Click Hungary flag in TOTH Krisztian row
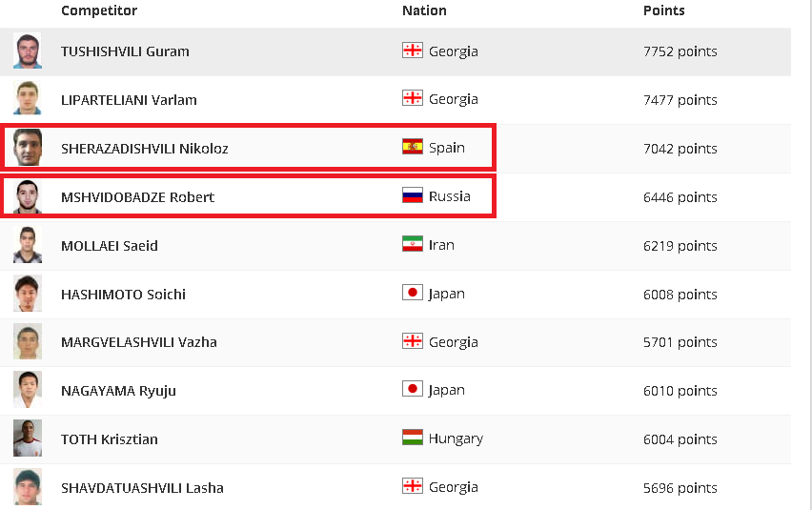This screenshot has height=510, width=812. tap(413, 438)
